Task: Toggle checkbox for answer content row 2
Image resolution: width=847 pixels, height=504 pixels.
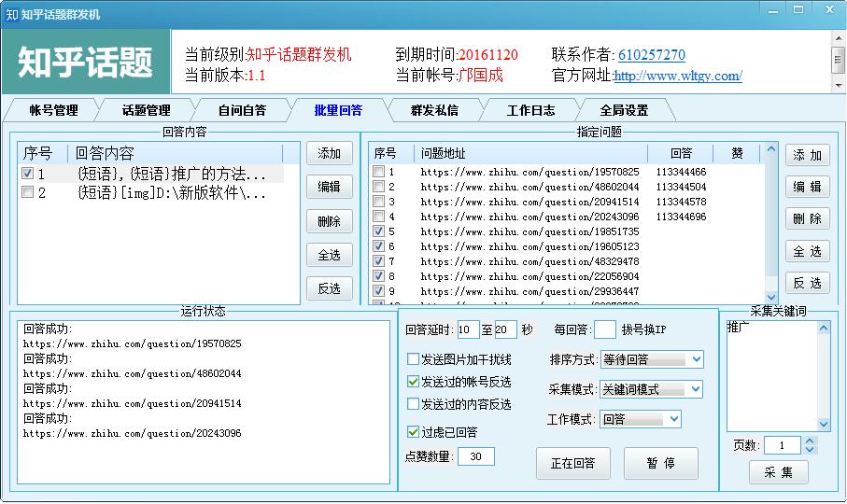Action: (28, 192)
